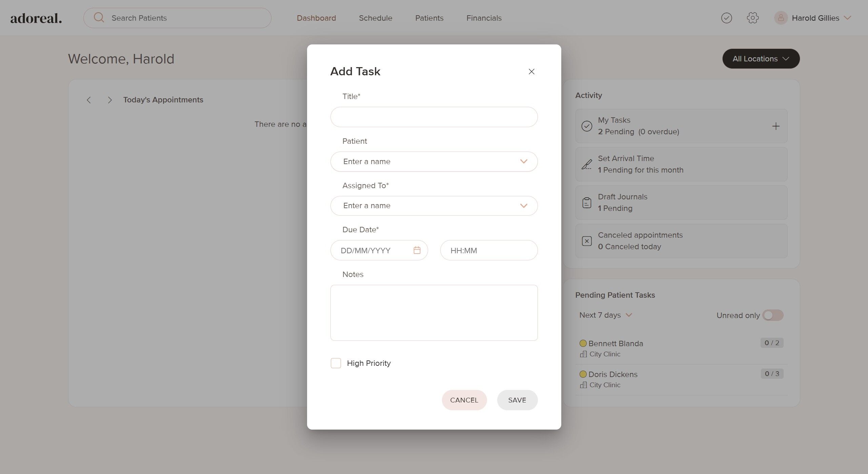The image size is (868, 474).
Task: Open settings gear icon
Action: pyautogui.click(x=752, y=18)
